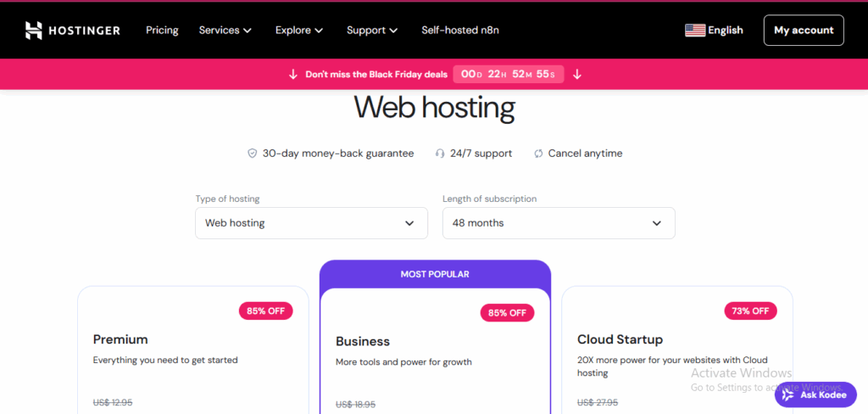This screenshot has width=868, height=414.
Task: Open My account
Action: point(804,31)
